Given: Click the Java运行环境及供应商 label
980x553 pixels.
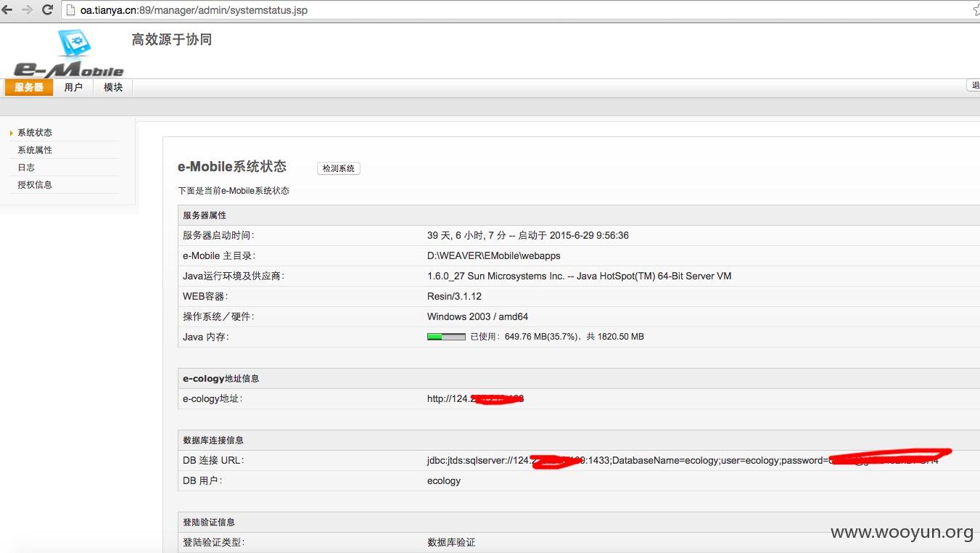Looking at the screenshot, I should click(x=234, y=276).
